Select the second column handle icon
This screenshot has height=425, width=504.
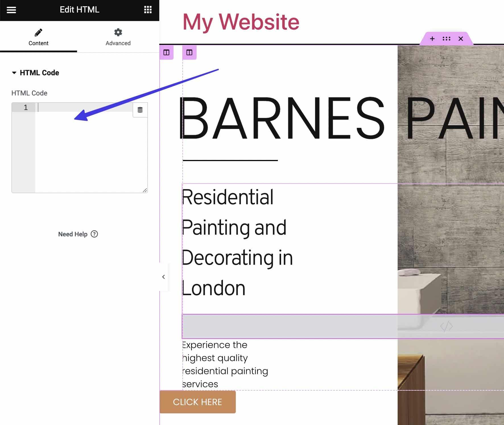pos(189,53)
